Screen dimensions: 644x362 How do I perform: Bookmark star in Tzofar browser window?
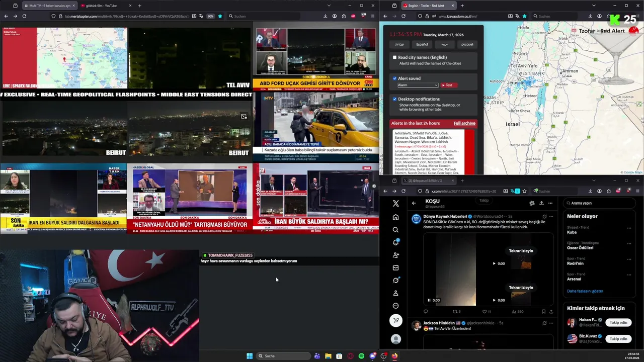coord(524,16)
